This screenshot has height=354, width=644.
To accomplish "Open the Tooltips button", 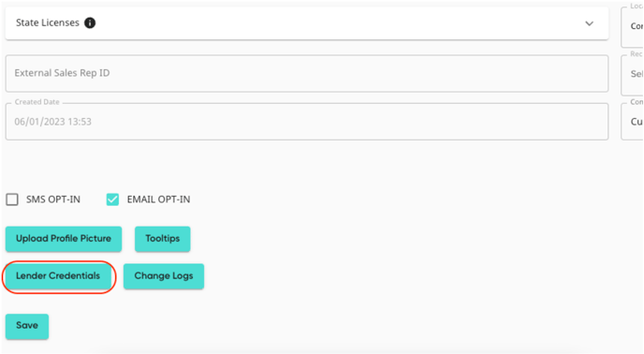I will (163, 239).
